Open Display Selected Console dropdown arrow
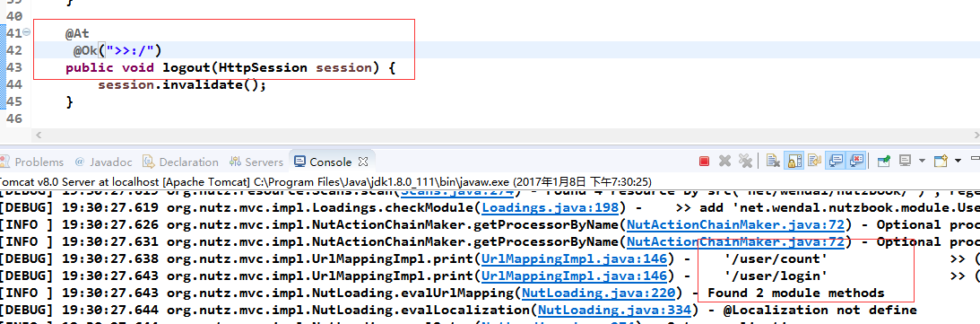Image resolution: width=980 pixels, height=324 pixels. 922,161
